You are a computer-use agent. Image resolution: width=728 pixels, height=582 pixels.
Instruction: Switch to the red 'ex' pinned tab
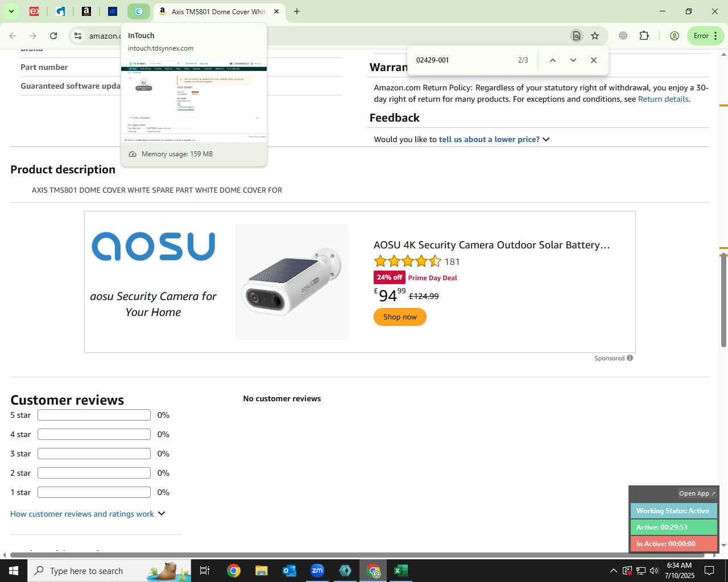[34, 11]
